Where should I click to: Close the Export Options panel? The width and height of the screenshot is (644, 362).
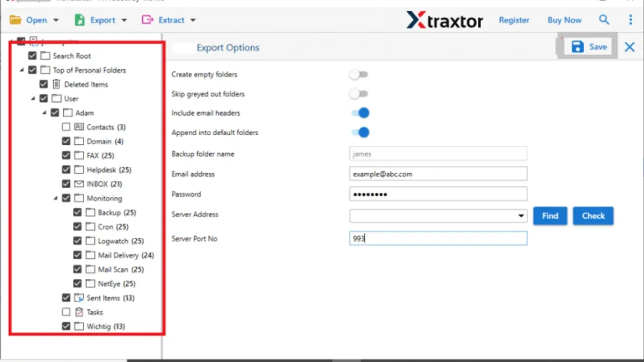click(630, 47)
